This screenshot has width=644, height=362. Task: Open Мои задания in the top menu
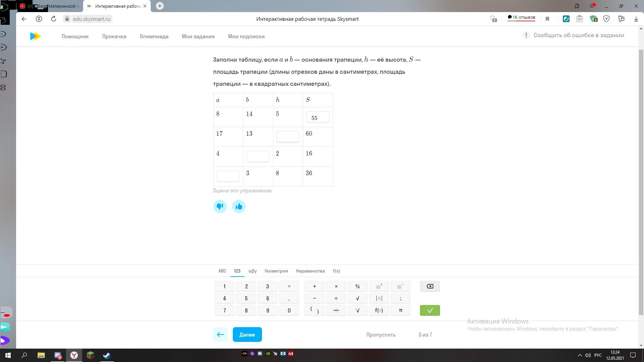pos(198,36)
